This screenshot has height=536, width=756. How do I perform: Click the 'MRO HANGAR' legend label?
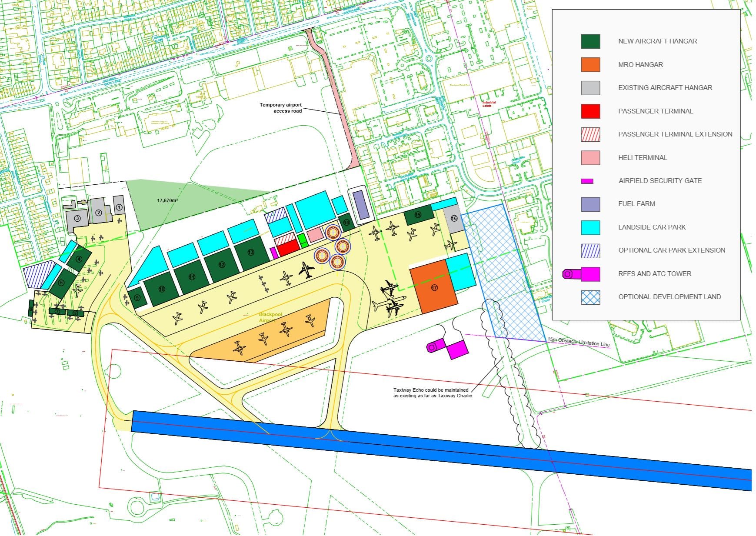tap(640, 65)
